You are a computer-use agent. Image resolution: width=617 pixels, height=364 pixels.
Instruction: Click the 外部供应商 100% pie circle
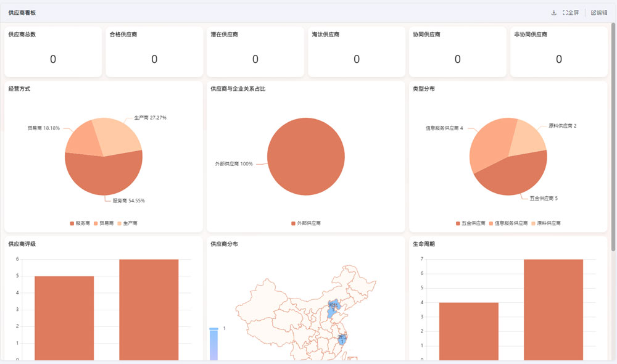(x=306, y=156)
